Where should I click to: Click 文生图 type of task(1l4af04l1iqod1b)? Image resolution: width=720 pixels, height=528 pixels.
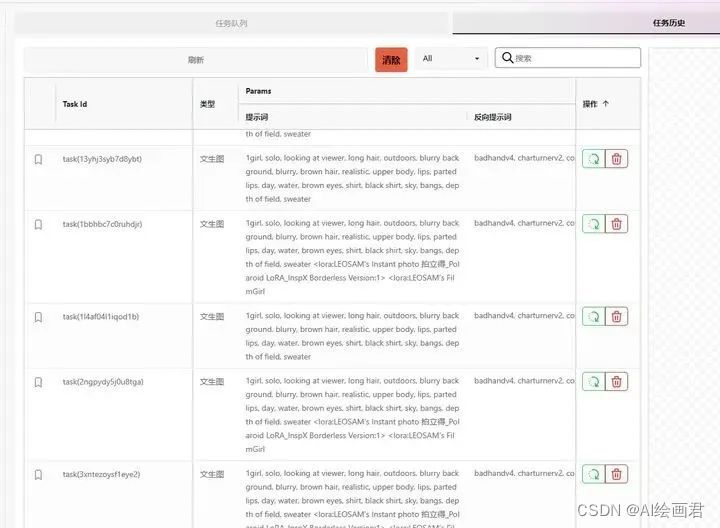pos(212,317)
